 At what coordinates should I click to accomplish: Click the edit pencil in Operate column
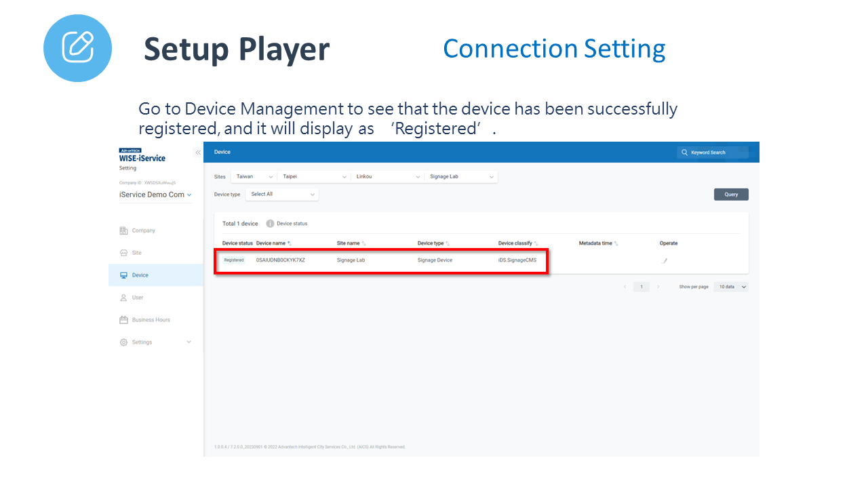665,260
